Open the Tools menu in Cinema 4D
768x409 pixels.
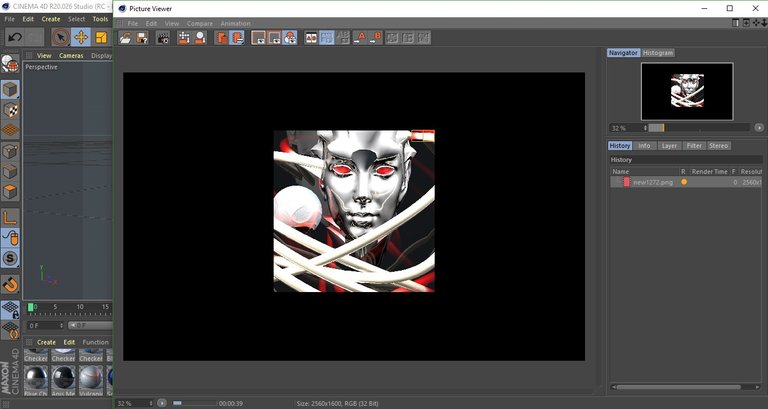tap(100, 19)
